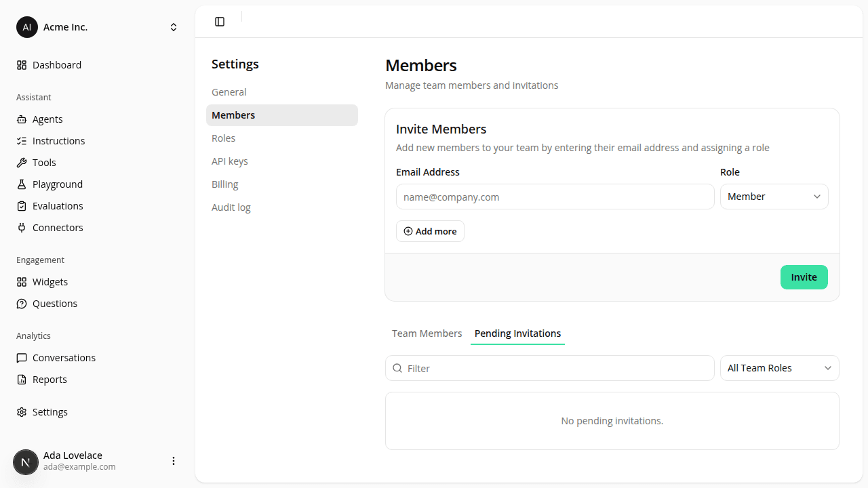Click the ada@example.com email text

point(79,467)
